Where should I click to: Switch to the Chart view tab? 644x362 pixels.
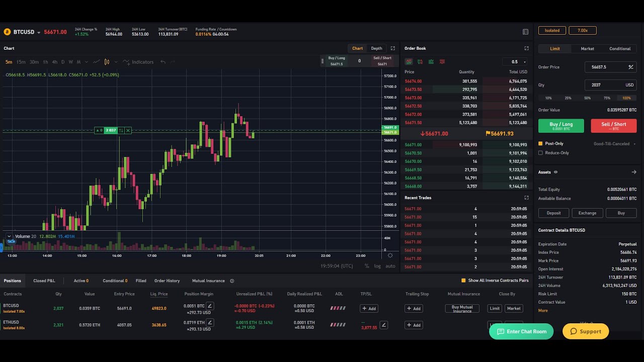coord(357,48)
